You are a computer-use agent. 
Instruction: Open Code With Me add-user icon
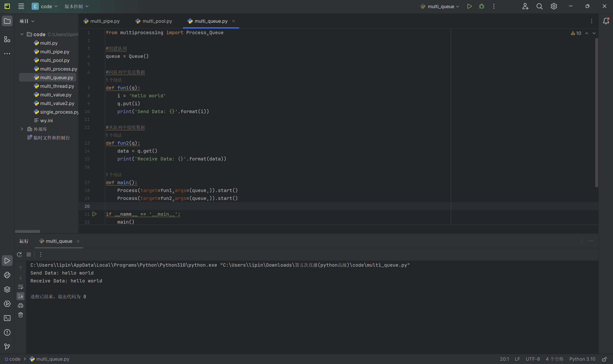[x=525, y=6]
